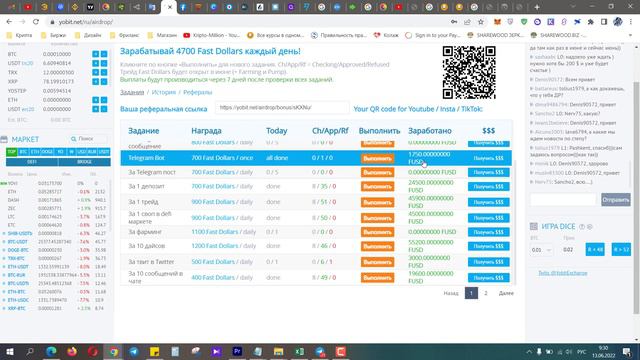The width and height of the screenshot is (640, 360).
Task: Select the TOP market tab
Action: click(x=11, y=152)
